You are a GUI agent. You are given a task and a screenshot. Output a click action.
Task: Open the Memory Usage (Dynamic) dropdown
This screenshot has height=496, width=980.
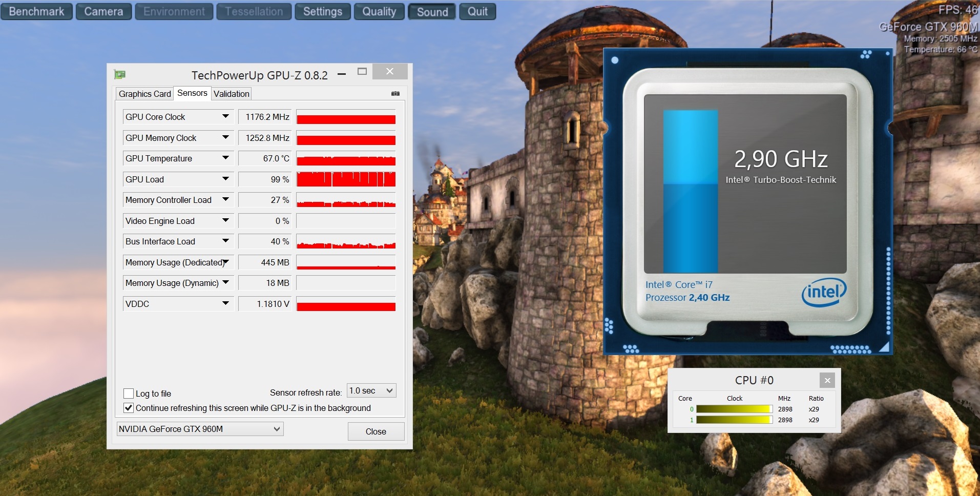[x=225, y=283]
